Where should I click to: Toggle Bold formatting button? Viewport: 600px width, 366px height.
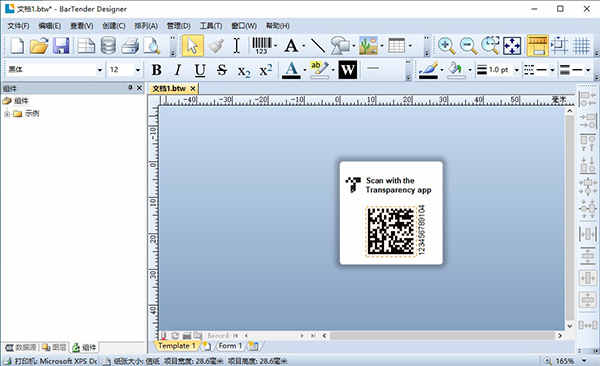click(157, 70)
